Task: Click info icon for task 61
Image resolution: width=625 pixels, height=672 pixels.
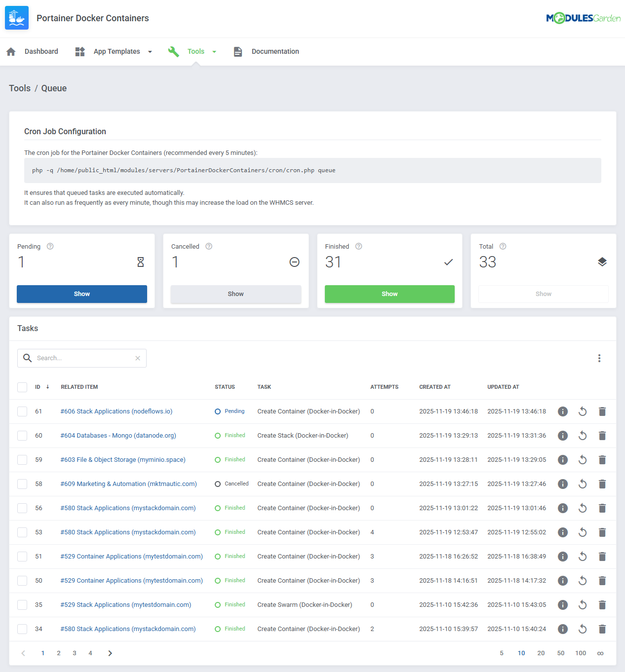Action: (x=562, y=411)
